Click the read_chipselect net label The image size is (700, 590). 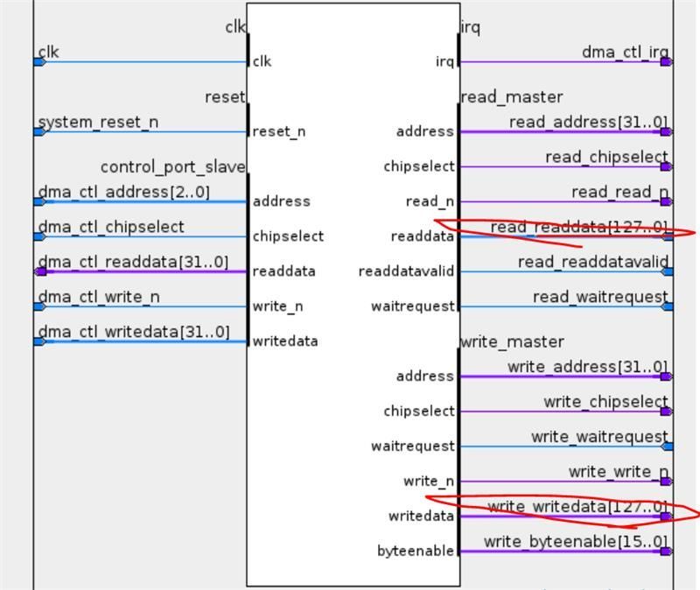[606, 158]
